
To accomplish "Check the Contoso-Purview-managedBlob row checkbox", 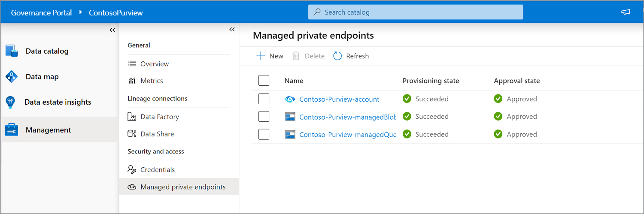I will (264, 117).
